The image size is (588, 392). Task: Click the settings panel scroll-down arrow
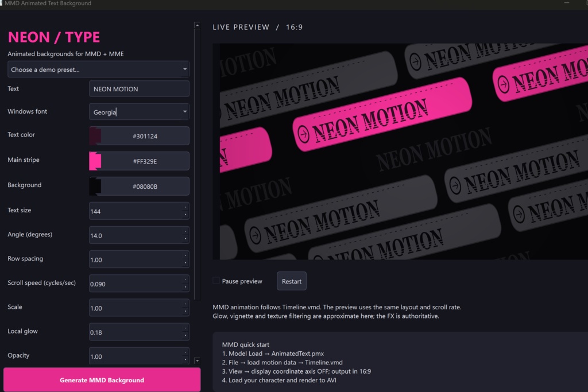(198, 360)
